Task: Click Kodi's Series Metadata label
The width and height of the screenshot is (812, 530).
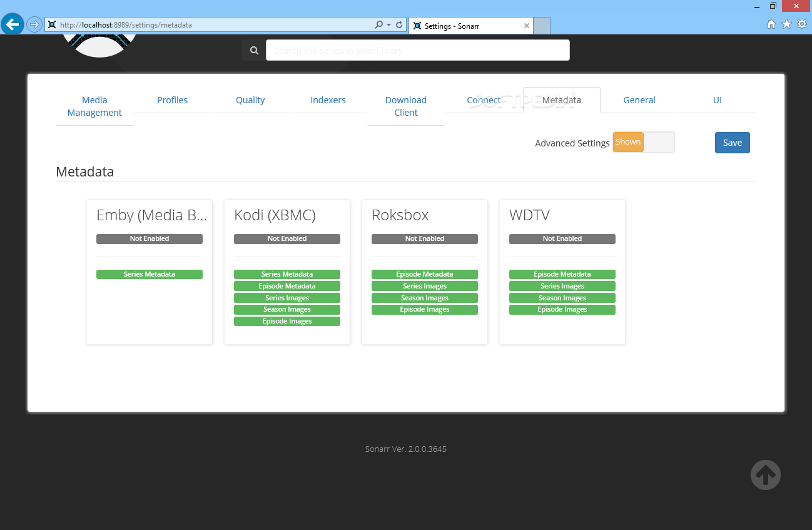Action: (x=287, y=274)
